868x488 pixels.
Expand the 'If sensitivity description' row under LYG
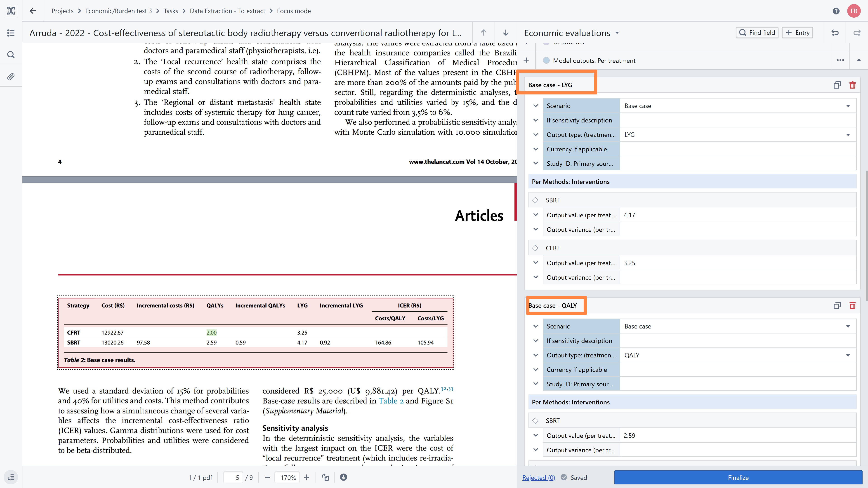(x=535, y=120)
